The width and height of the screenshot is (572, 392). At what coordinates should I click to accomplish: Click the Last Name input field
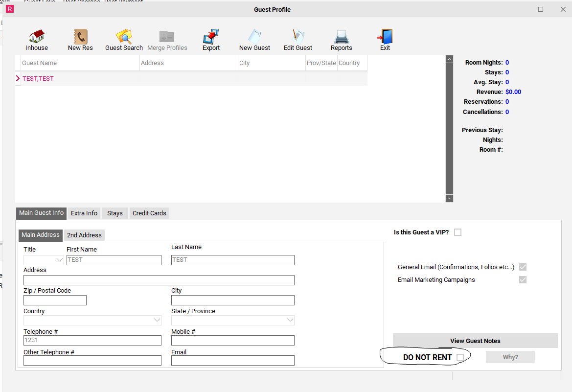pyautogui.click(x=233, y=260)
